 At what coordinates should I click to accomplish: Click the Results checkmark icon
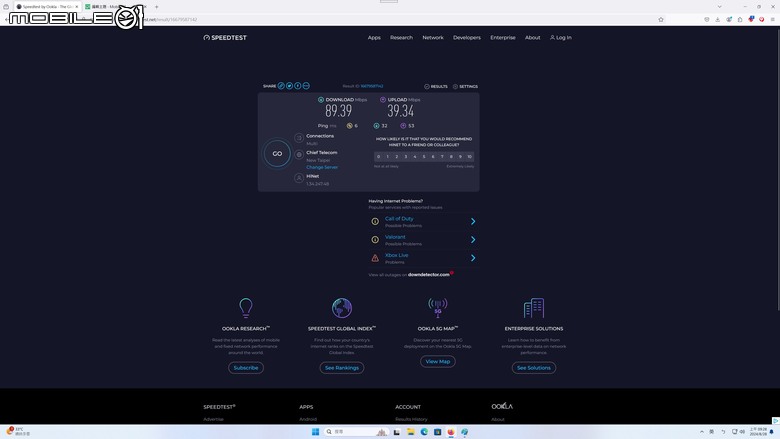427,87
